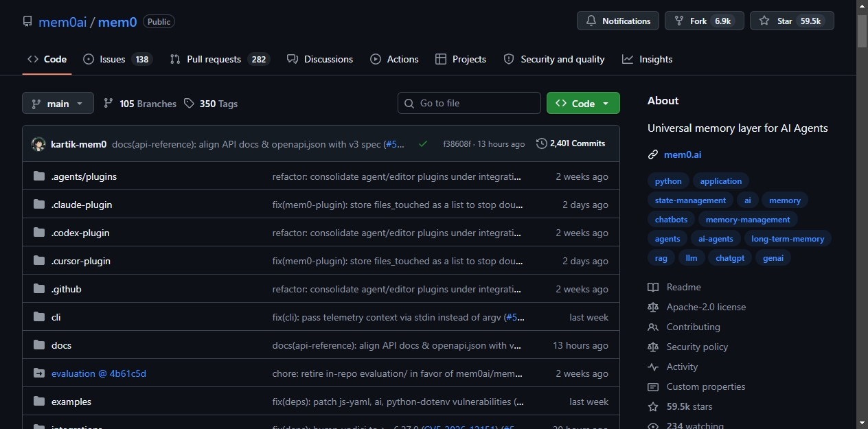Click the repository book icon beside mem0ai
Image resolution: width=868 pixels, height=429 pixels.
tap(27, 21)
